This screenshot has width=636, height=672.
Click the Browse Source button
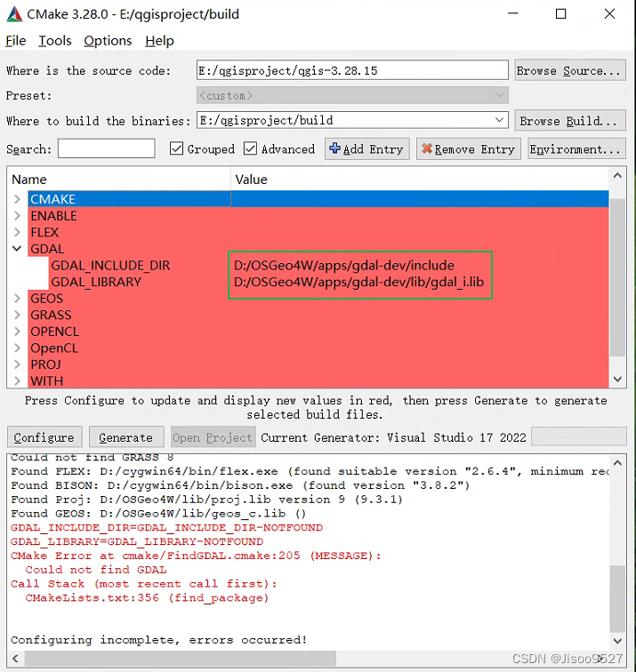click(x=570, y=70)
